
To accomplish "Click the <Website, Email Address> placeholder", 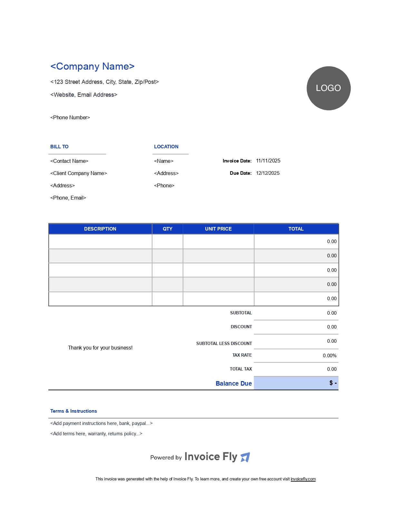I will (x=83, y=95).
